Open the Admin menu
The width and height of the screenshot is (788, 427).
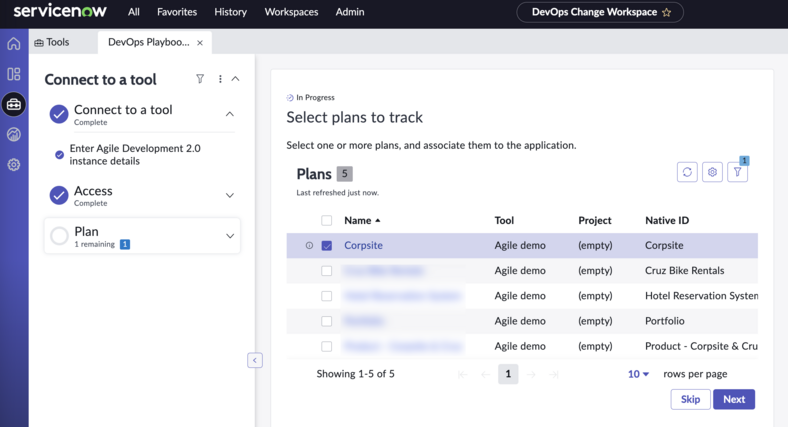click(x=350, y=12)
